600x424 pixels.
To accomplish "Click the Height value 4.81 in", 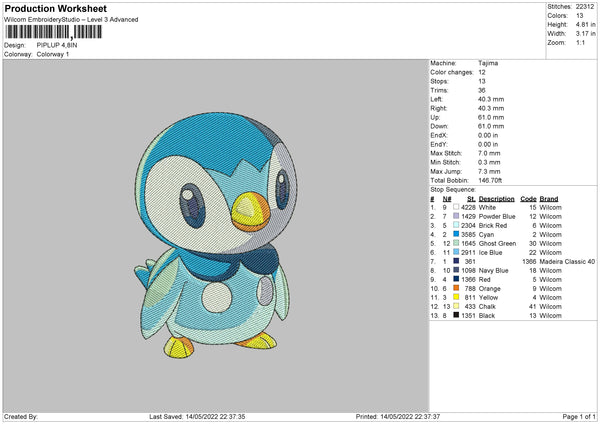I will tap(585, 24).
